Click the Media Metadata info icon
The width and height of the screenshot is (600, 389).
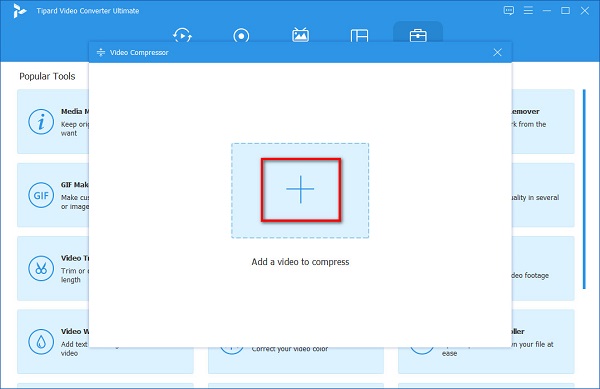point(41,122)
